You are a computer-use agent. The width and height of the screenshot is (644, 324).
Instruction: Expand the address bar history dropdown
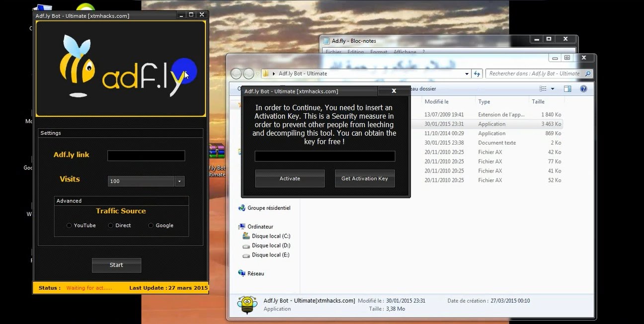tap(467, 74)
